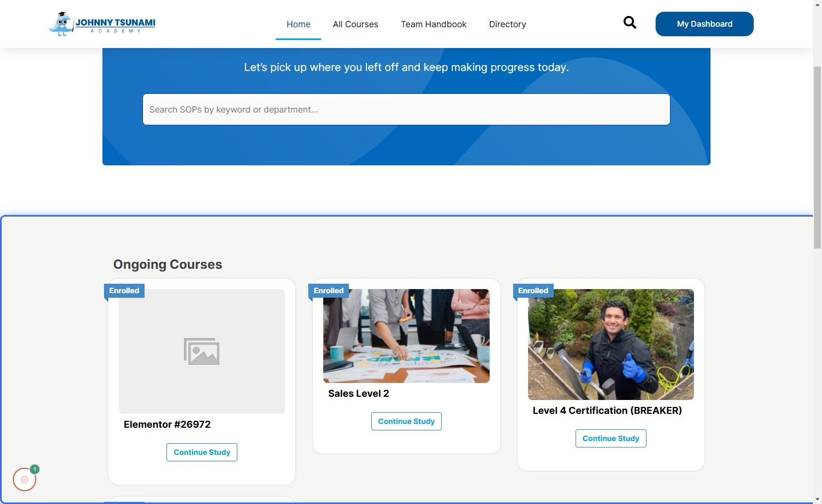
Task: Click the placeholder image of Elementor #26972
Action: [202, 351]
